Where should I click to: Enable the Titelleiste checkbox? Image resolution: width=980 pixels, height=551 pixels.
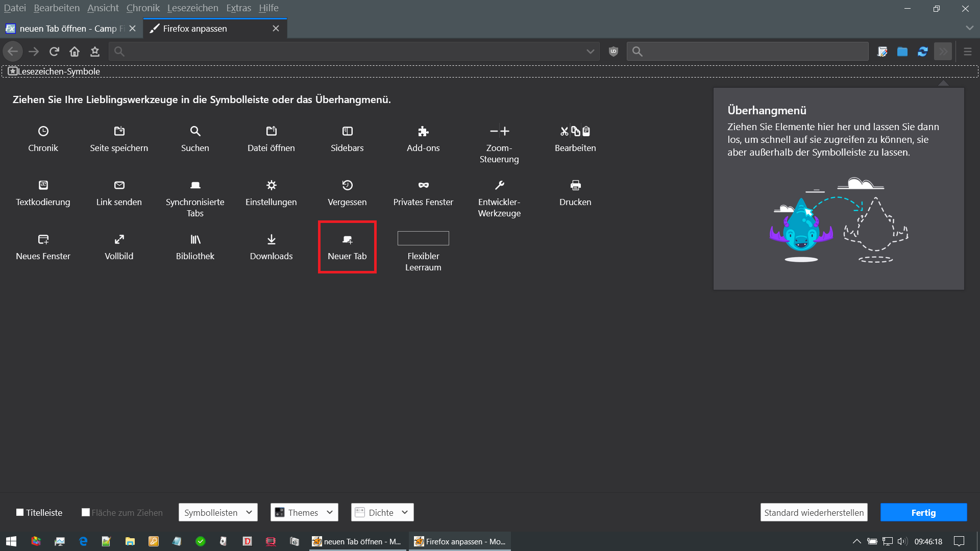20,512
